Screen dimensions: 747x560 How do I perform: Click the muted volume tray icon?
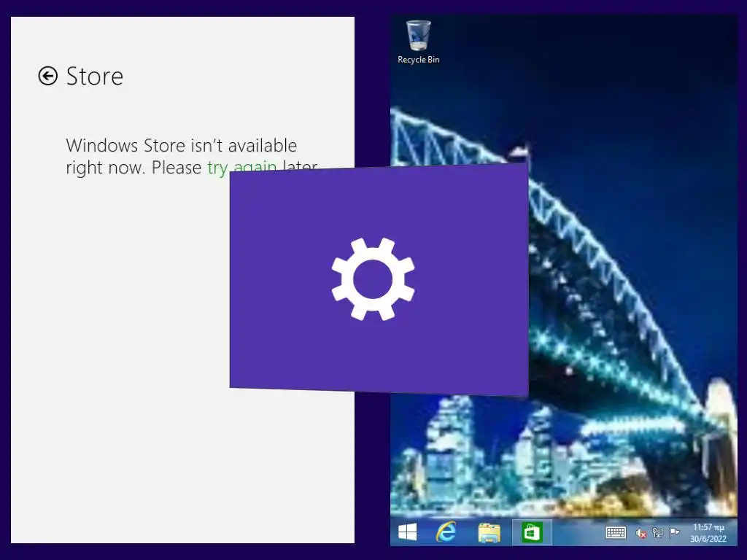[640, 533]
